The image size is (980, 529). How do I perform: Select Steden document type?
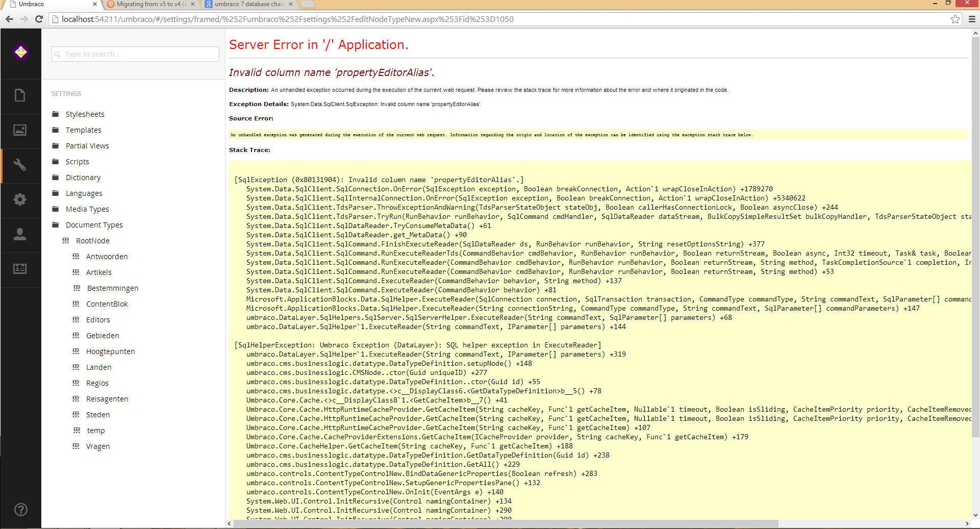[x=98, y=415]
